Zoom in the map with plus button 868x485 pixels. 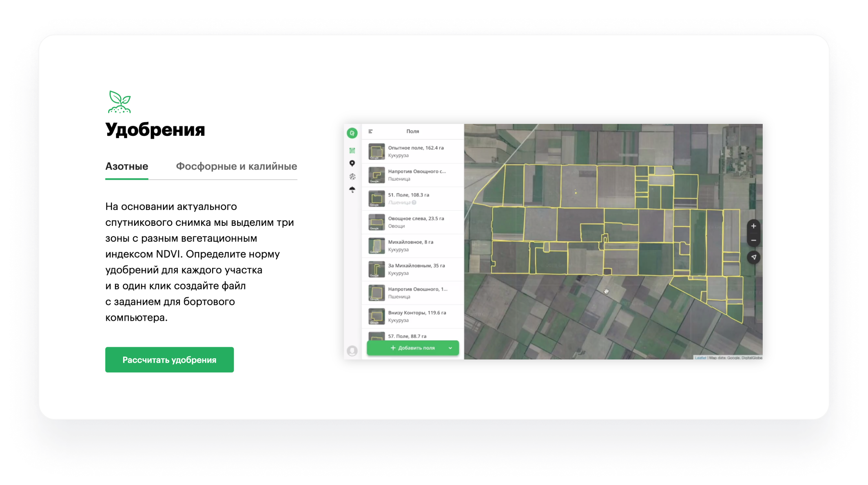pos(753,226)
